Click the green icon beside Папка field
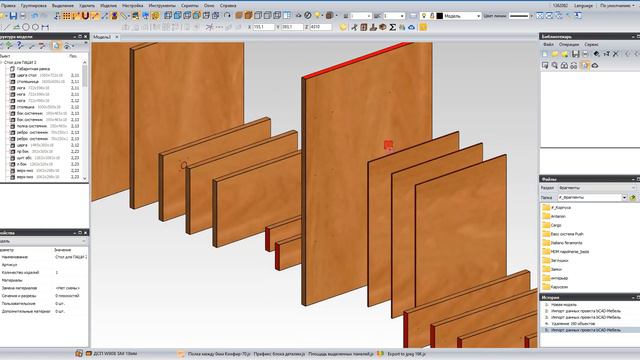Image resolution: width=640 pixels, height=360 pixels. [x=633, y=198]
